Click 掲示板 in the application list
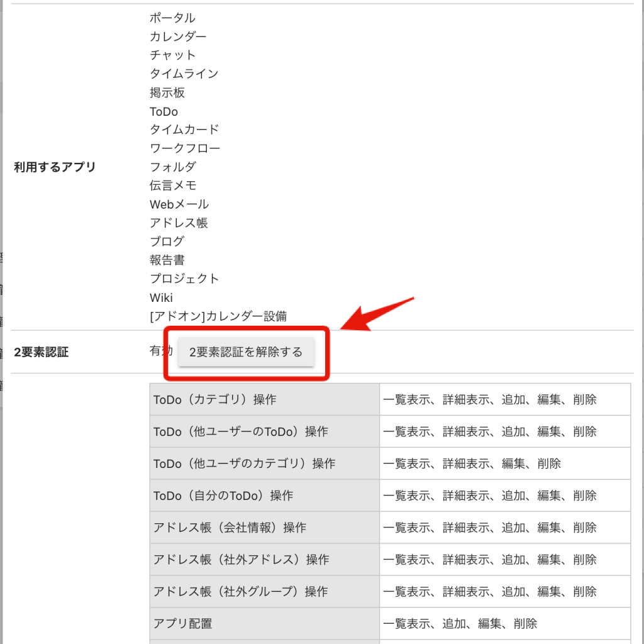Image resolution: width=644 pixels, height=644 pixels. tap(167, 92)
